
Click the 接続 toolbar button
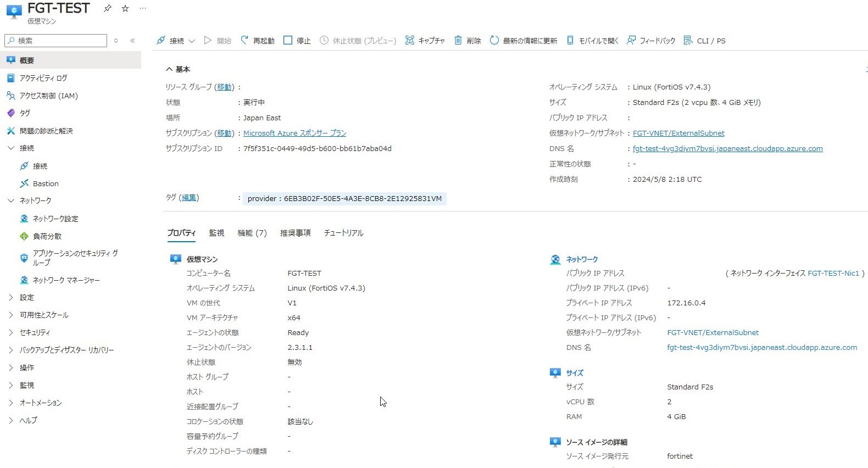pyautogui.click(x=170, y=41)
